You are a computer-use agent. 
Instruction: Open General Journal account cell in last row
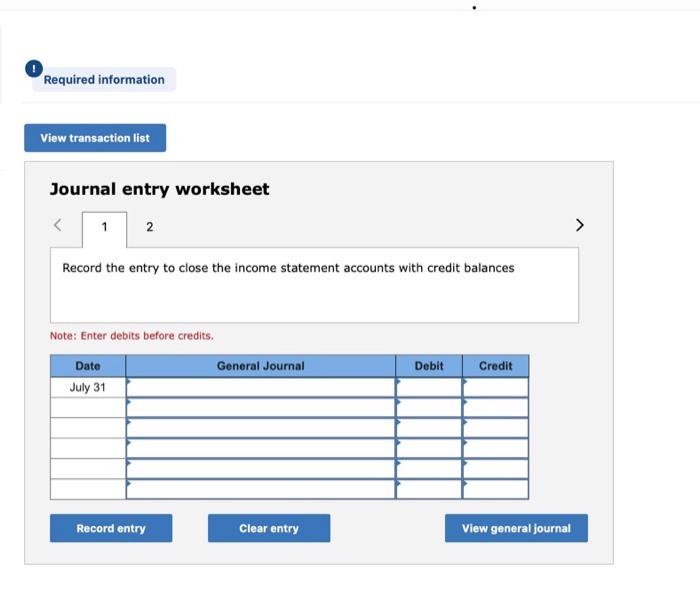click(x=261, y=489)
